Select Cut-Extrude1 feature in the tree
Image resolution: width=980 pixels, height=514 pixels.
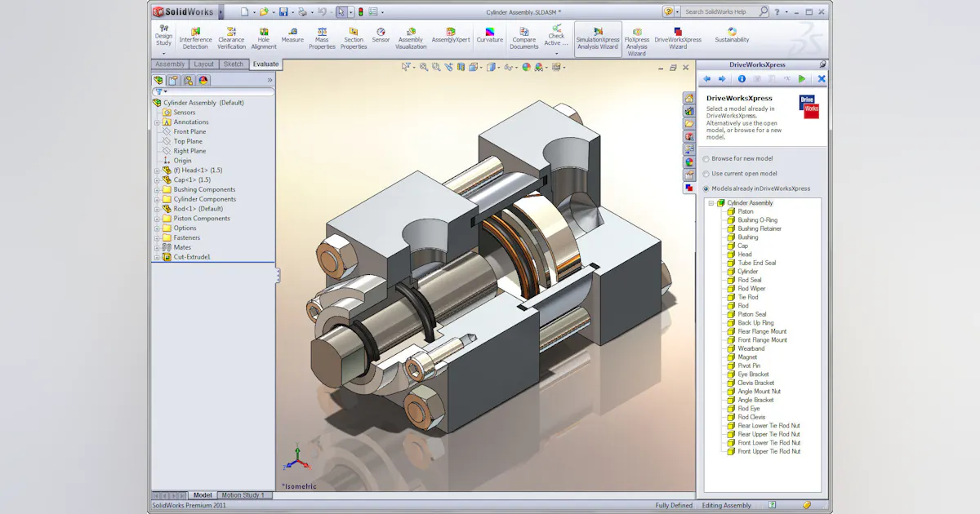click(x=192, y=257)
